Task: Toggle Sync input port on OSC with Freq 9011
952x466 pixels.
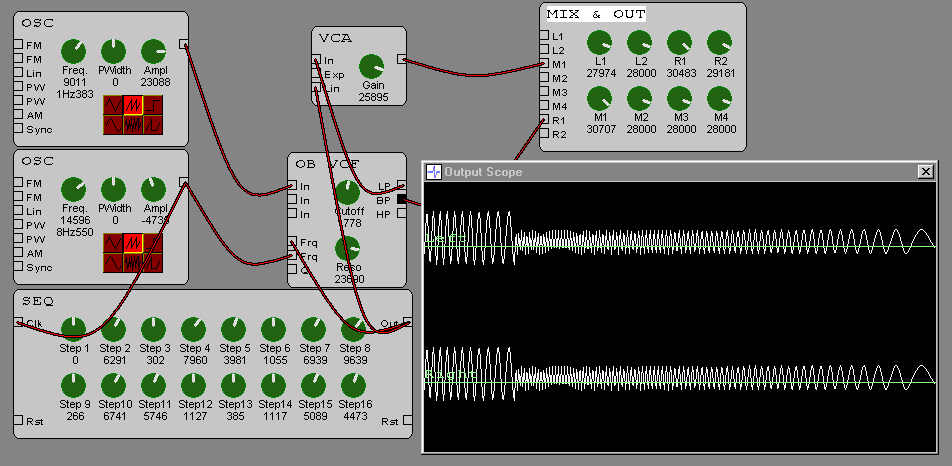Action: (x=20, y=129)
